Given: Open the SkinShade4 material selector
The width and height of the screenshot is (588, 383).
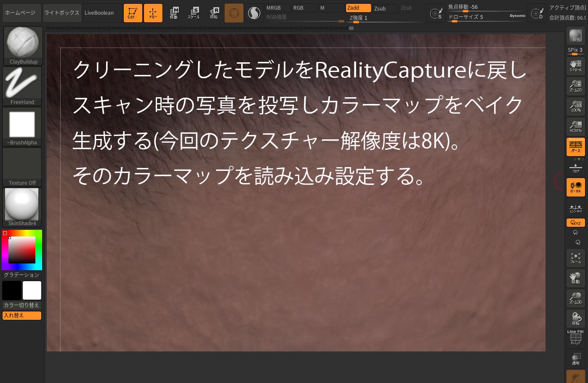Looking at the screenshot, I should [x=22, y=207].
